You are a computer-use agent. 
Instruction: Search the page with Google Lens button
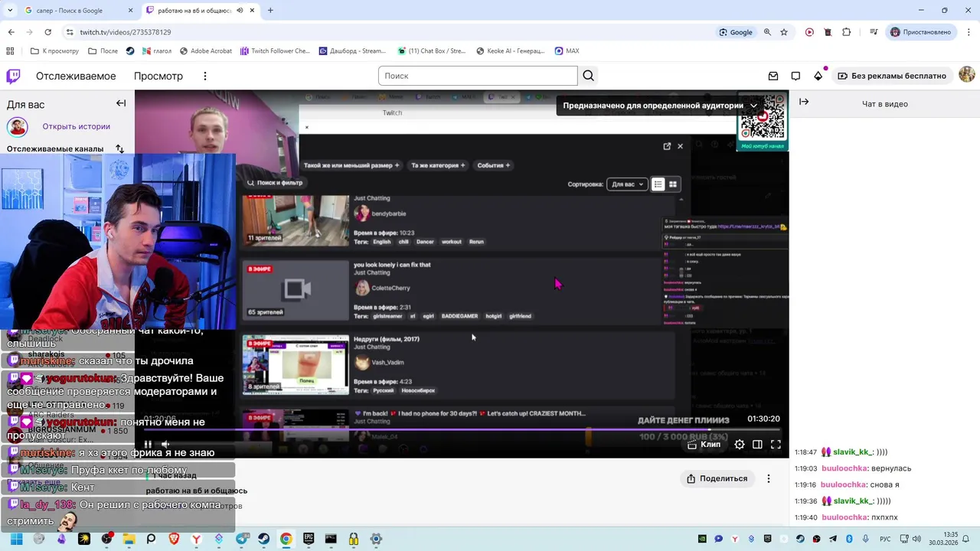coord(736,32)
